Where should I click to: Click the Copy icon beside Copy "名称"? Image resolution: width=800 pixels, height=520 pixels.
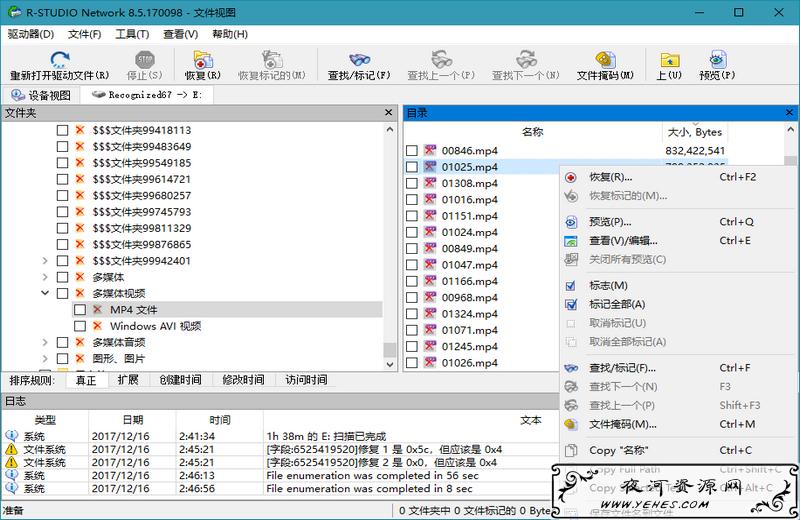(571, 450)
